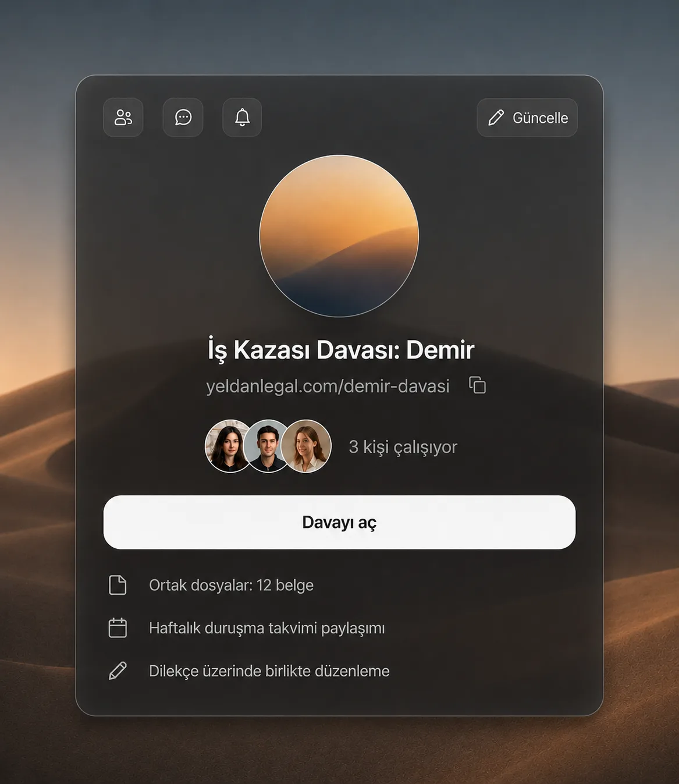Open the team members icon button
The image size is (679, 784).
pos(123,118)
